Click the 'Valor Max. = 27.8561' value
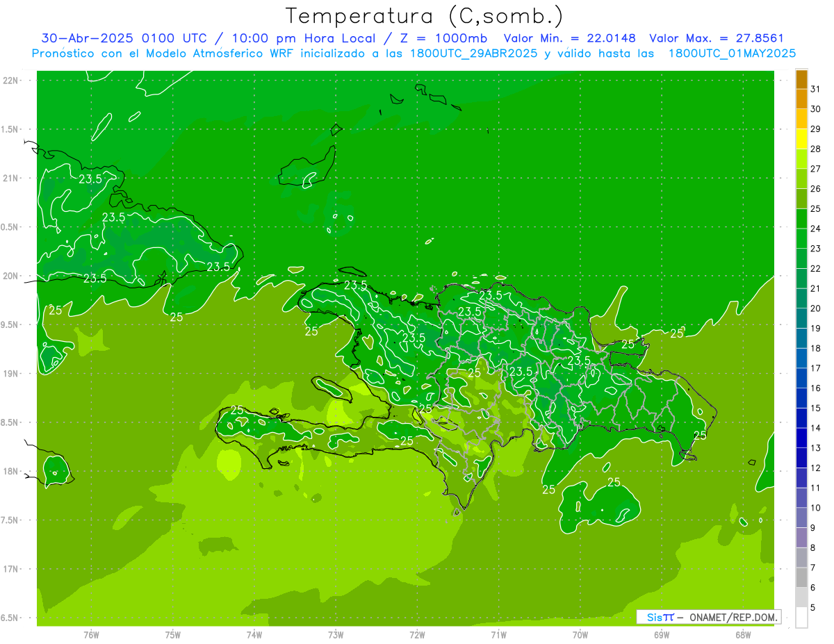 [x=717, y=38]
